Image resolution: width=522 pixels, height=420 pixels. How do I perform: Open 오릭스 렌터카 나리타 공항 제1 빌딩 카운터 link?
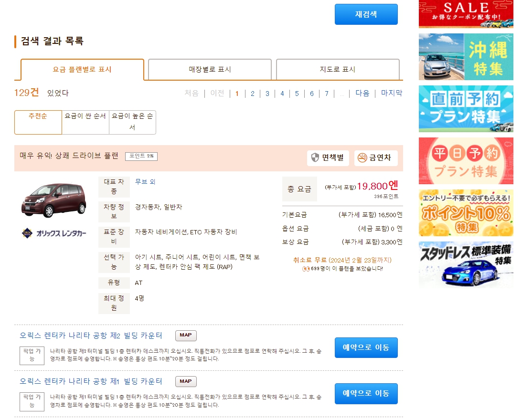click(x=91, y=381)
